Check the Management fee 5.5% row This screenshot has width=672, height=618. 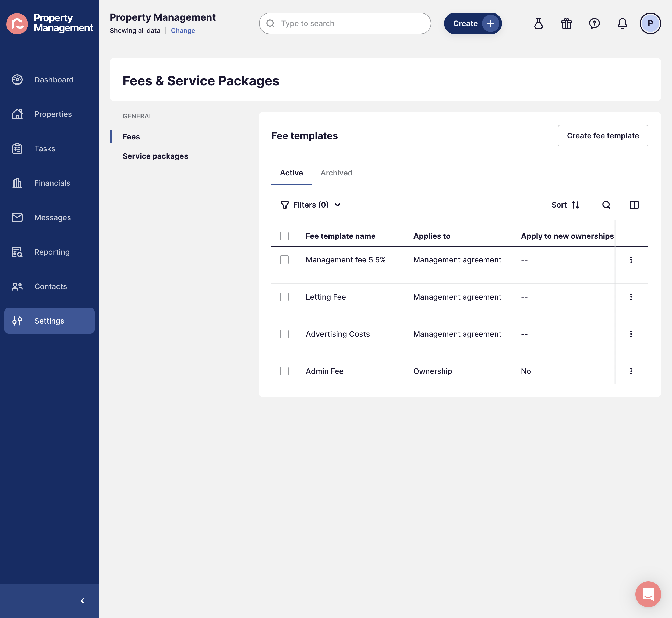pos(284,260)
